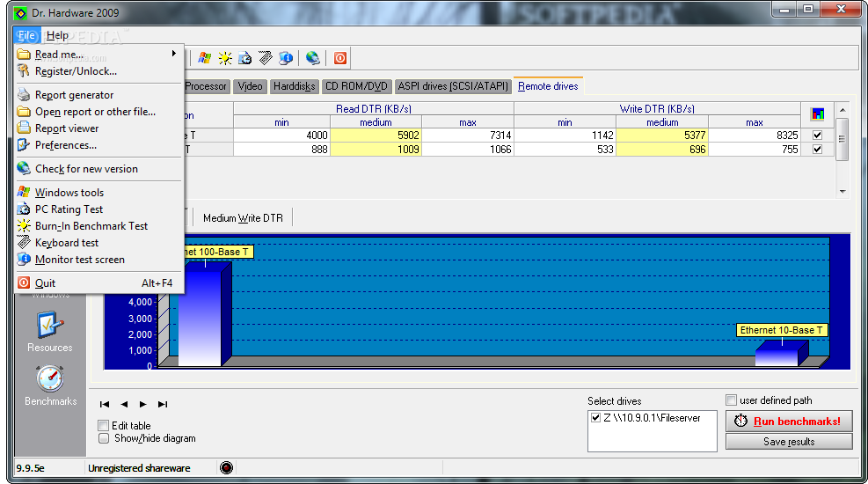Jump to last record navigation arrow
This screenshot has width=868, height=484.
click(162, 404)
